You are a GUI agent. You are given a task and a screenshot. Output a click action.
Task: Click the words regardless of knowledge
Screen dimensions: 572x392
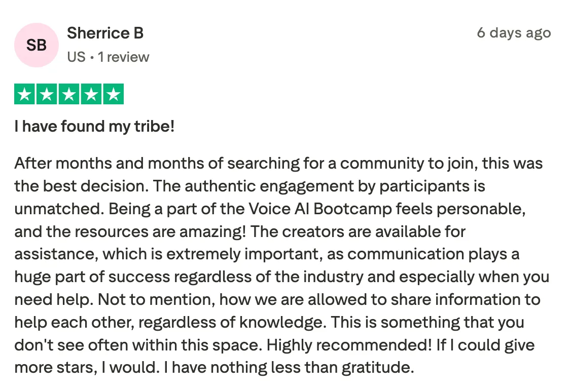click(232, 323)
